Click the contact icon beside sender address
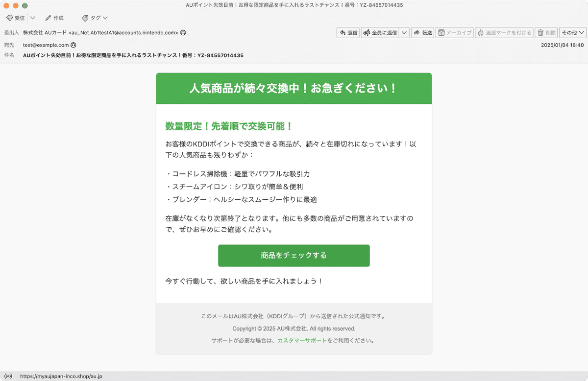The width and height of the screenshot is (588, 381). (x=183, y=33)
